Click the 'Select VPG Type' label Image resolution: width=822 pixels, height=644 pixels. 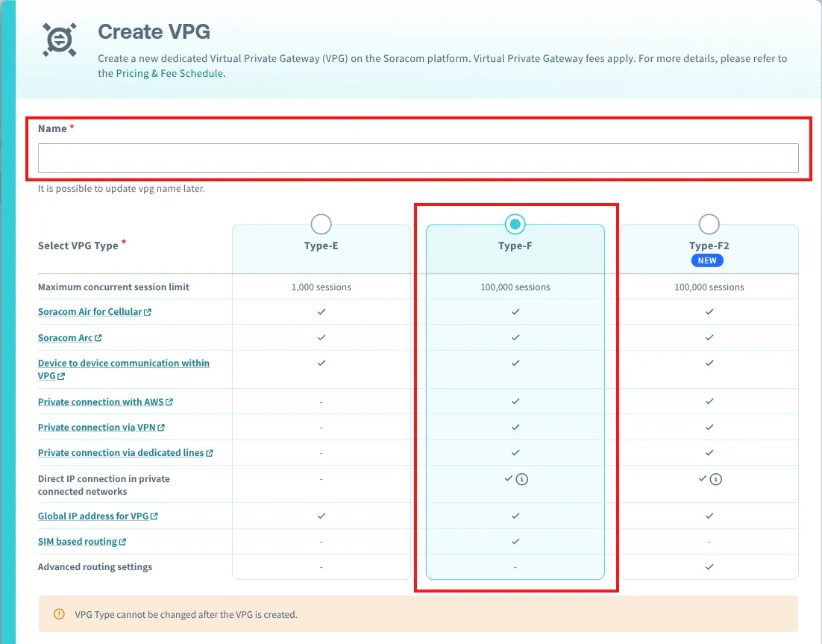click(78, 246)
